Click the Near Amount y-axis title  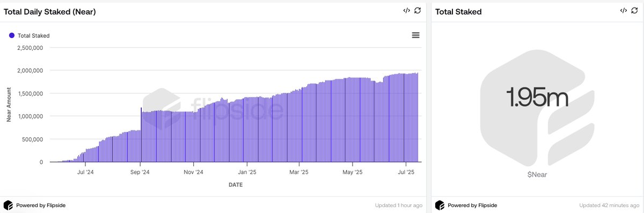click(x=9, y=104)
